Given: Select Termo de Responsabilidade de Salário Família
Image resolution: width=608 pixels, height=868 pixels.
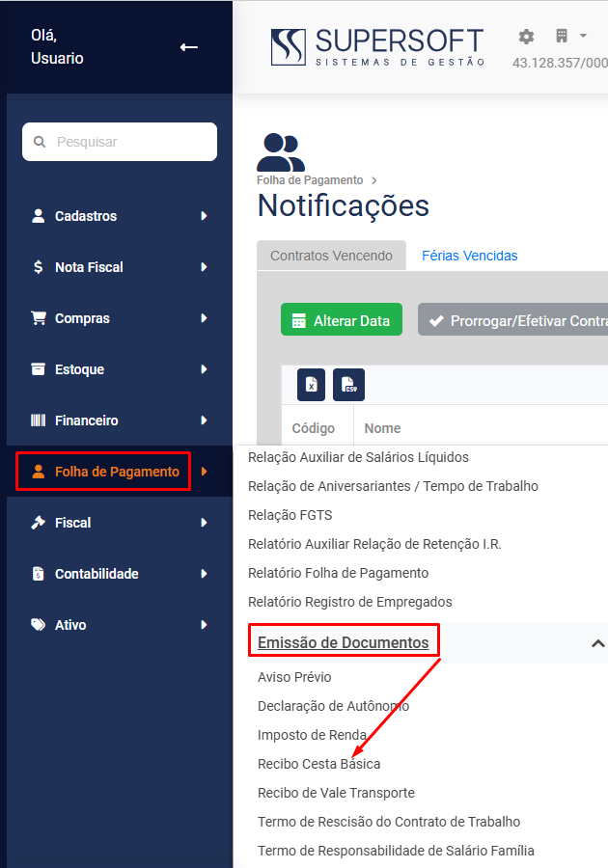Looking at the screenshot, I should [x=396, y=851].
